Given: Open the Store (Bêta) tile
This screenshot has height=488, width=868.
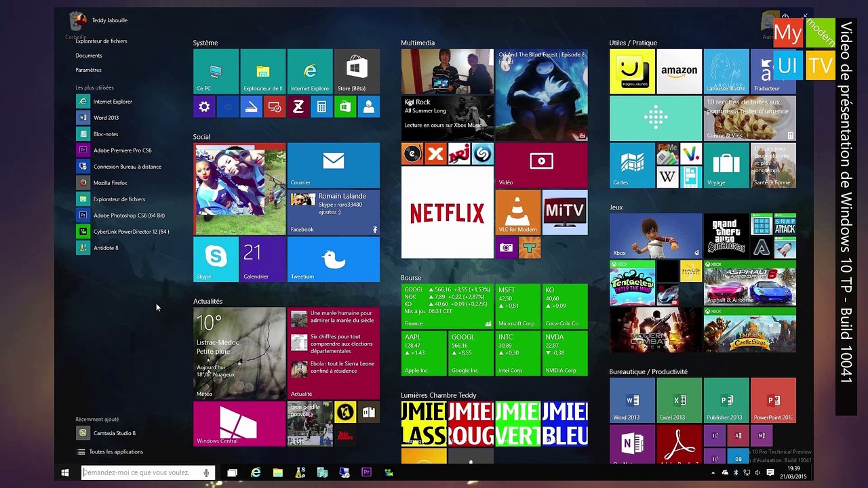Looking at the screenshot, I should [357, 71].
